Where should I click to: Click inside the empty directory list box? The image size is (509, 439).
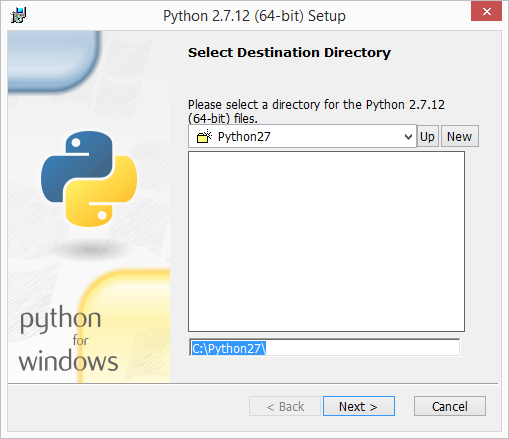(326, 241)
